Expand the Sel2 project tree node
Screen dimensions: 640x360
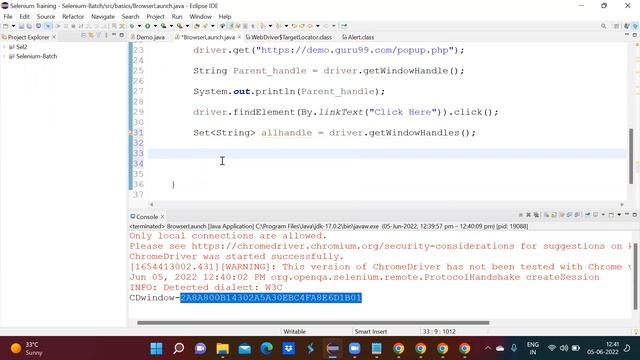click(4, 47)
